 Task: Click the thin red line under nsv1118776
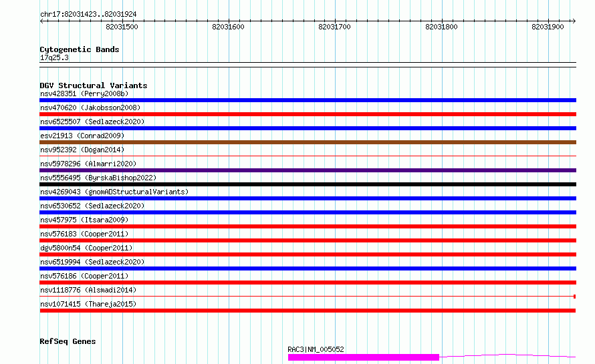(306, 296)
